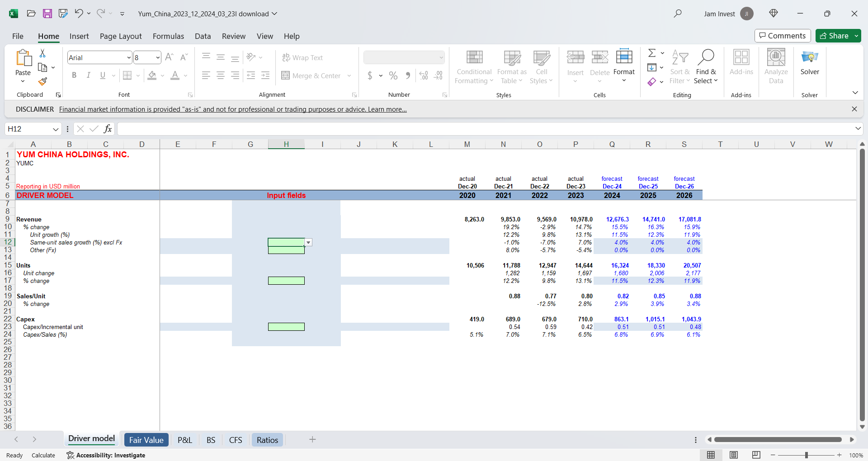Open the font name dropdown
868x461 pixels.
[129, 57]
